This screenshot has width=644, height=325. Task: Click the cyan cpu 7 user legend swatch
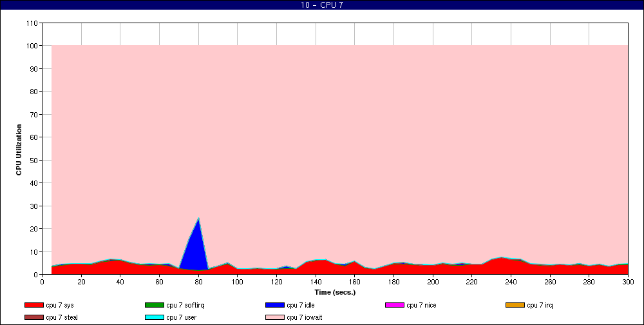point(154,317)
